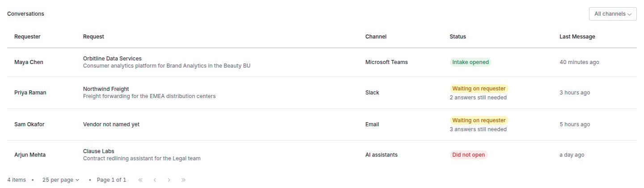Click the Contract redlining assistant description
The width and height of the screenshot is (644, 188).
[142, 158]
